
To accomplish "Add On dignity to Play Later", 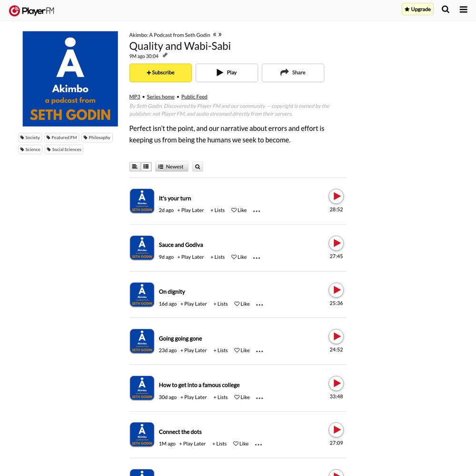I will (x=193, y=304).
